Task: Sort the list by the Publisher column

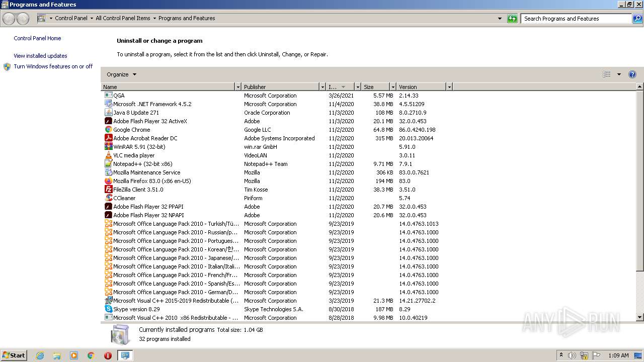Action: [x=281, y=87]
